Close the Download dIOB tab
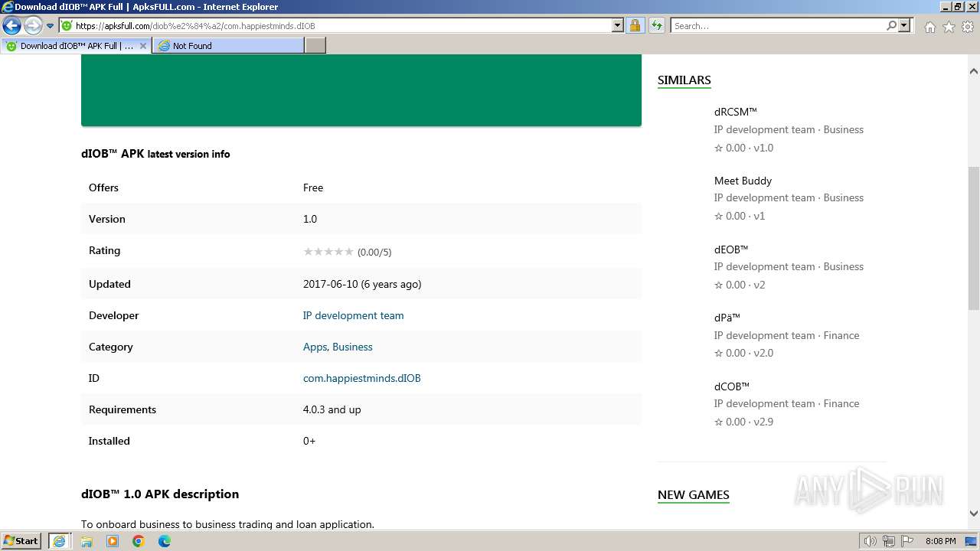 (x=142, y=46)
